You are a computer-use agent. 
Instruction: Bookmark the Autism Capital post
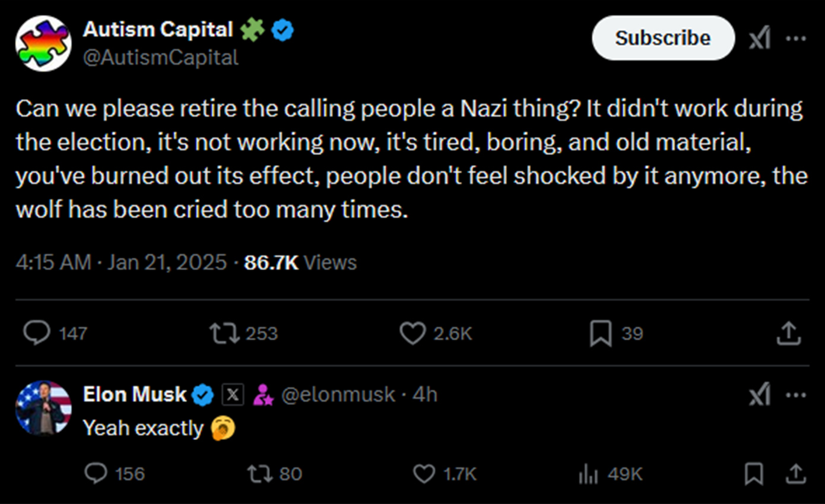click(x=600, y=334)
